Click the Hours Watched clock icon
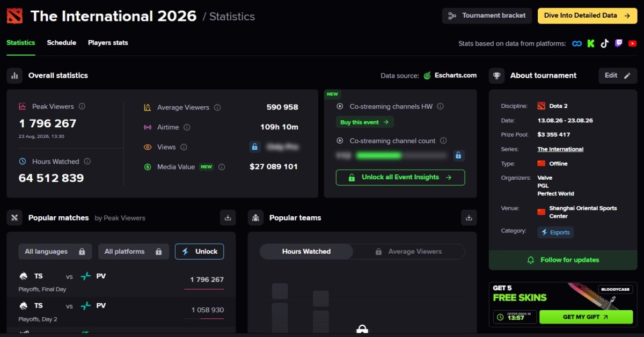Viewport: 644px width, 337px height. [23, 161]
